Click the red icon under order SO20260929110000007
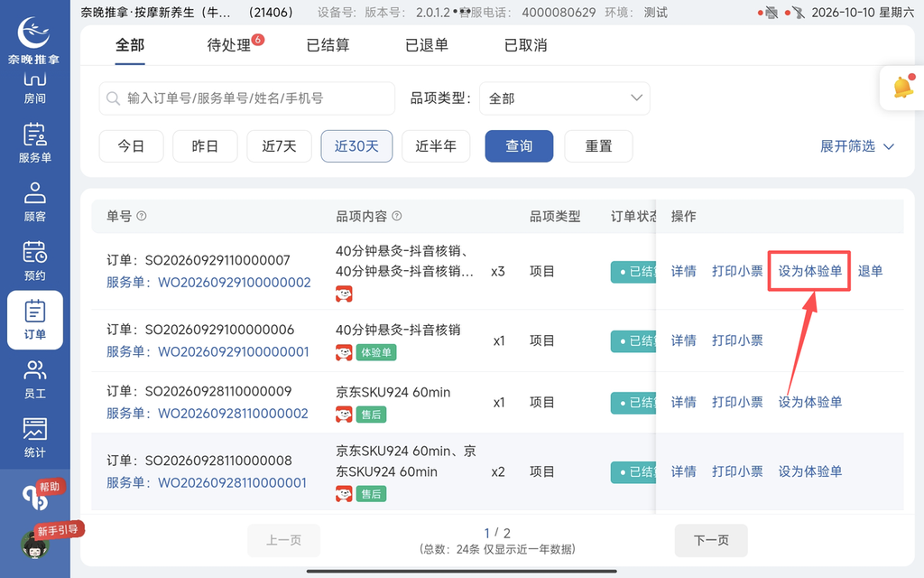 [x=344, y=294]
